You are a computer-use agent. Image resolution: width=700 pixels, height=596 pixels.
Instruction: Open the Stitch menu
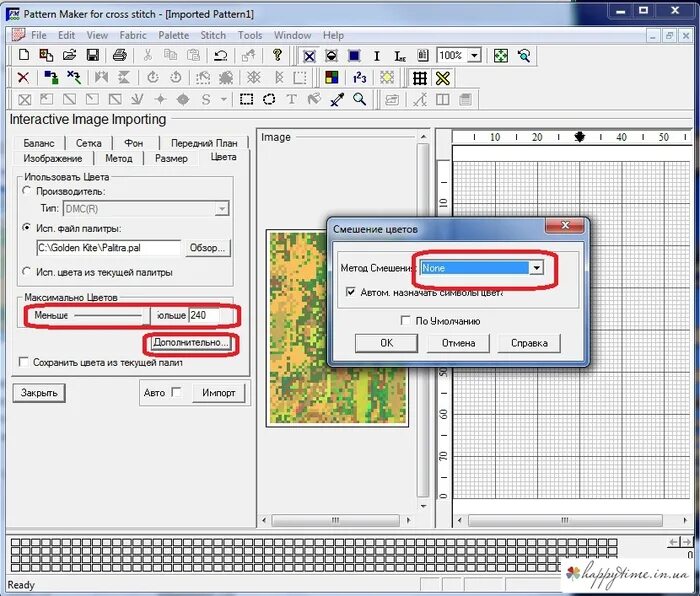point(213,35)
